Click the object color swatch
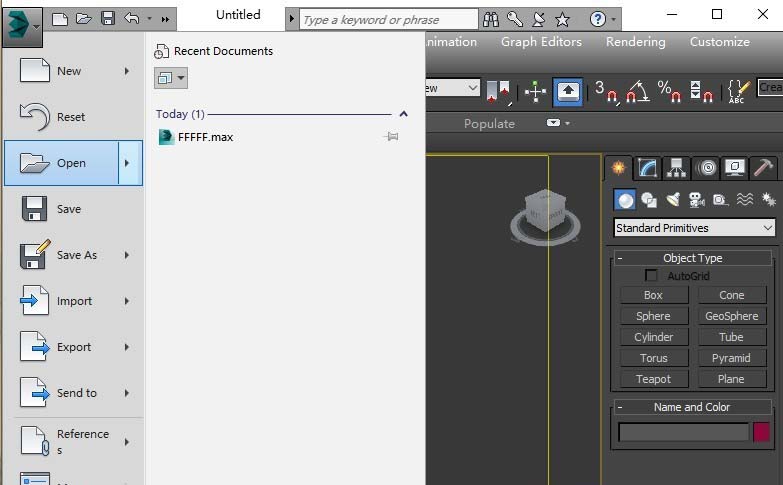Screen dimensions: 783x485 (x=761, y=432)
